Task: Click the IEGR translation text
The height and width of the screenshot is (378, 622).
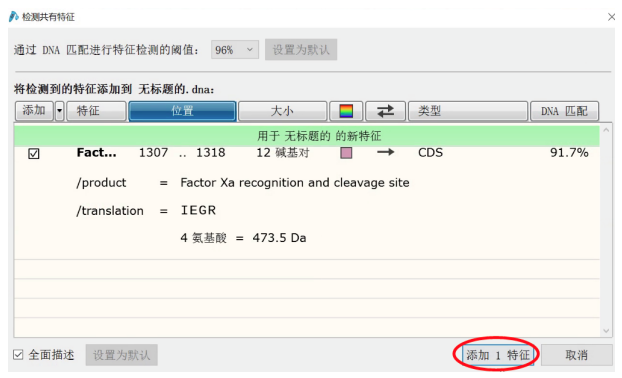Action: 198,210
